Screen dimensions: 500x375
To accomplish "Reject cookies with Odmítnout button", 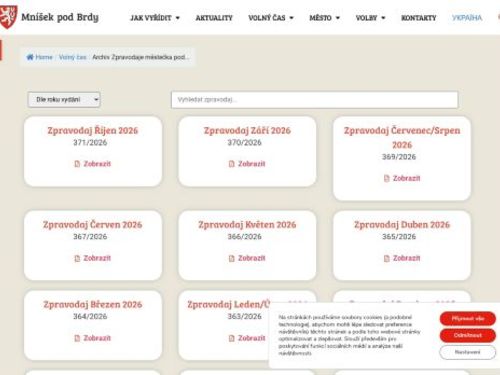I will tap(468, 335).
